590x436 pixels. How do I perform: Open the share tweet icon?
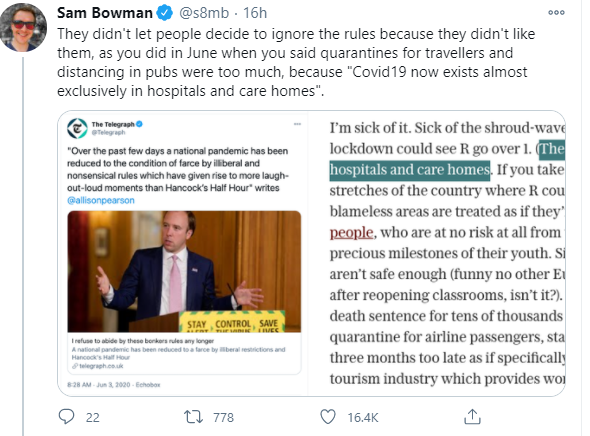472,416
